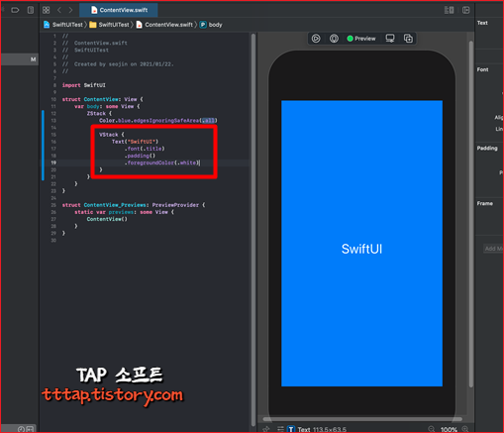Click the Font section in inspector
The height and width of the screenshot is (433, 504).
[x=482, y=69]
